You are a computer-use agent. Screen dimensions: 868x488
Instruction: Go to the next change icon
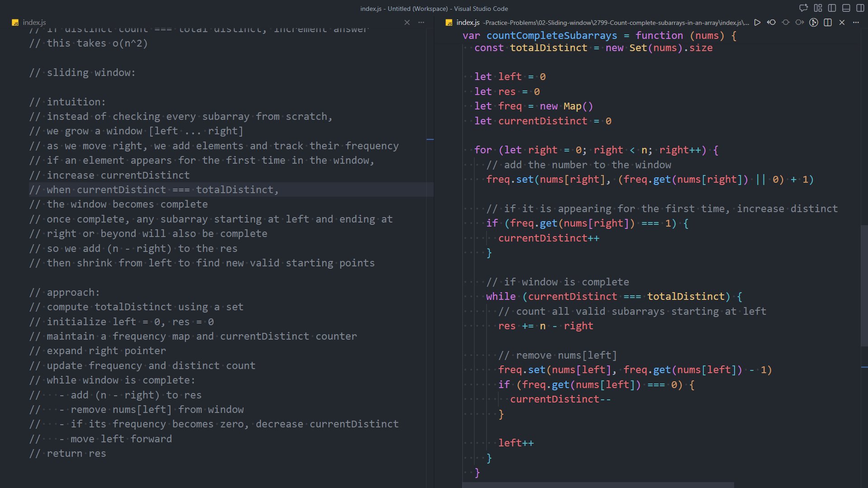800,22
